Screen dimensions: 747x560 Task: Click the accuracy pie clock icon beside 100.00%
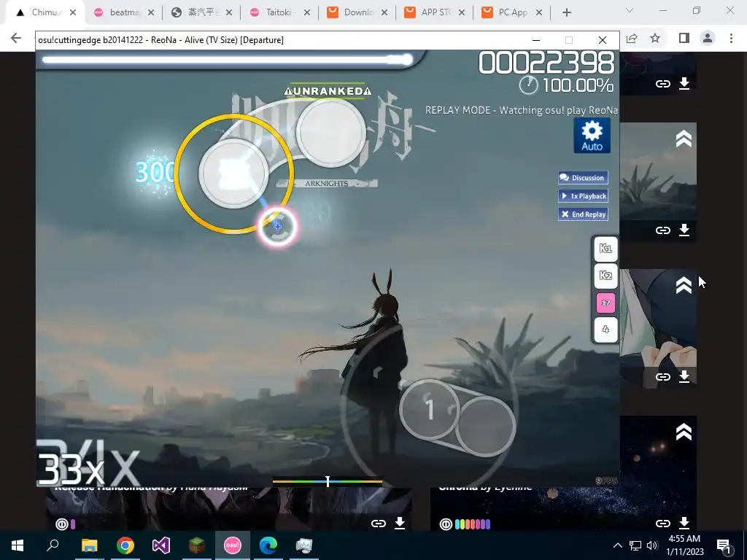coord(528,85)
